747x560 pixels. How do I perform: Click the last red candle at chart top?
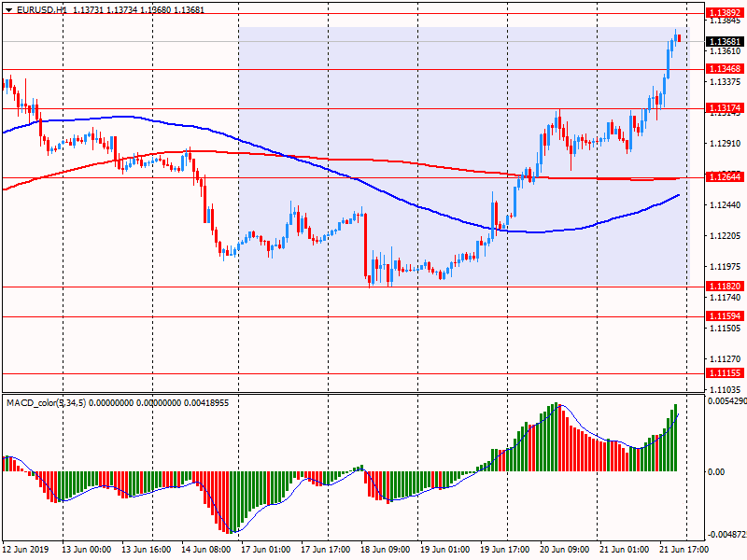click(680, 37)
